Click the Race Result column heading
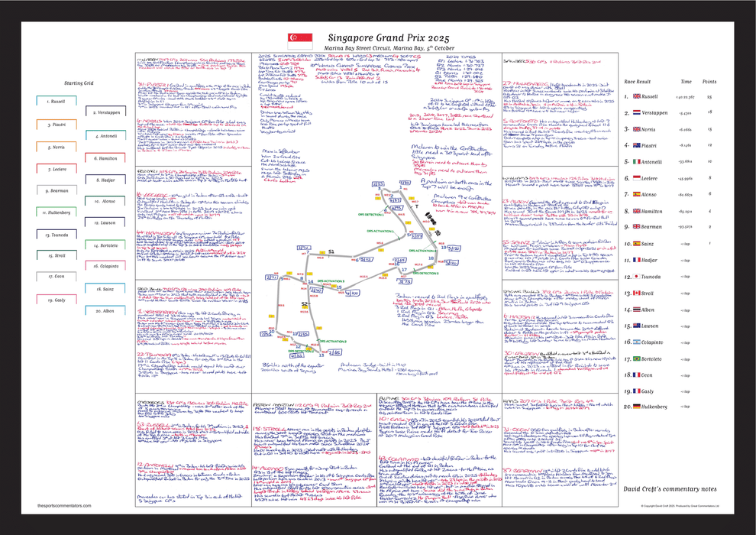 tap(638, 80)
